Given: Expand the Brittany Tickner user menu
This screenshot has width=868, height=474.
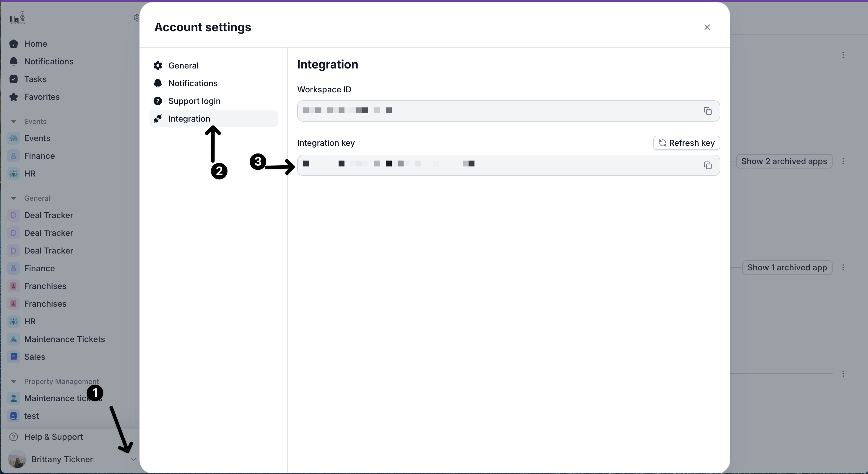Looking at the screenshot, I should pyautogui.click(x=134, y=459).
